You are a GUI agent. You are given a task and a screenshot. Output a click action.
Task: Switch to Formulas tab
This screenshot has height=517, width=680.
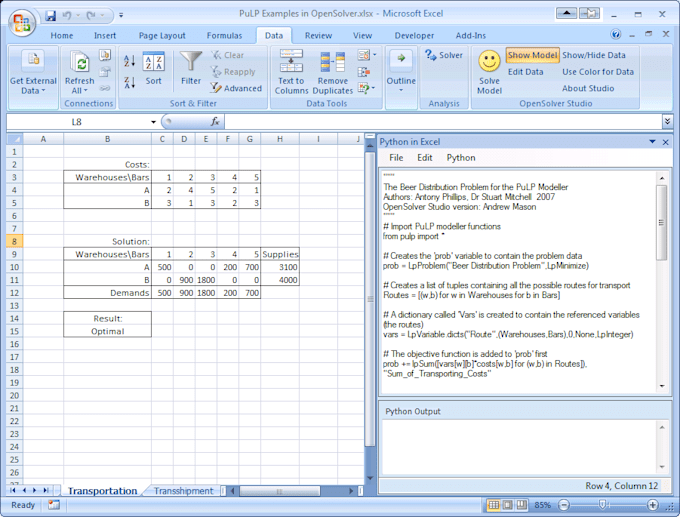click(224, 36)
